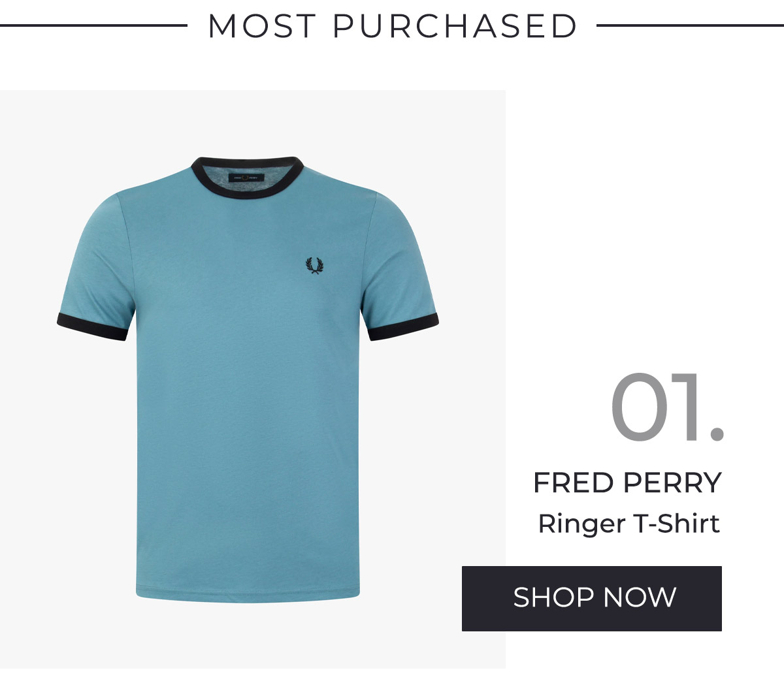Select the 01. ranking number
The height and width of the screenshot is (696, 784).
667,408
